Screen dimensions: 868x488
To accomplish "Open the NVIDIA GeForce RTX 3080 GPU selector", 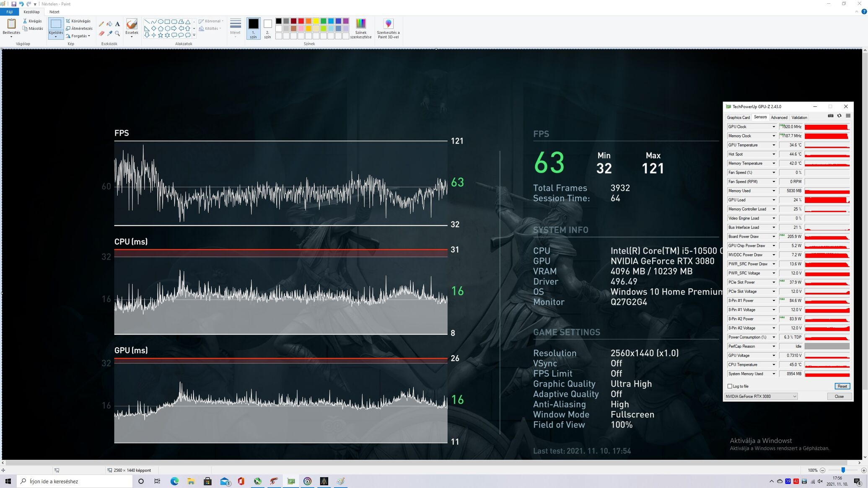I will coord(761,396).
